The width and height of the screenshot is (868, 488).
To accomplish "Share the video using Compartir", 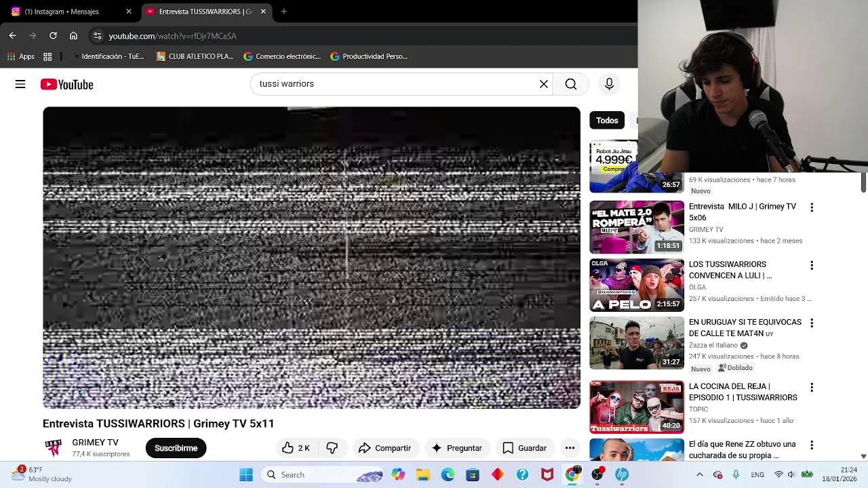I will click(384, 448).
